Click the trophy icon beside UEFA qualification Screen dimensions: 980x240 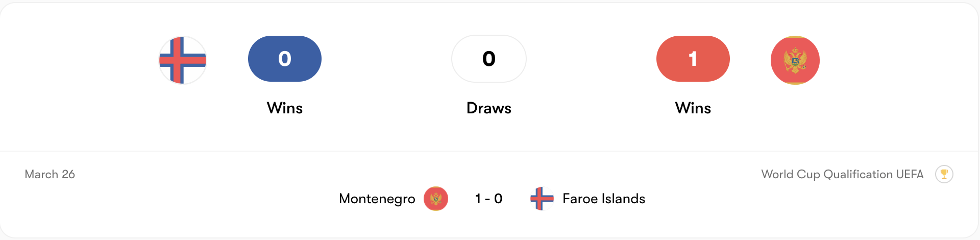point(944,174)
